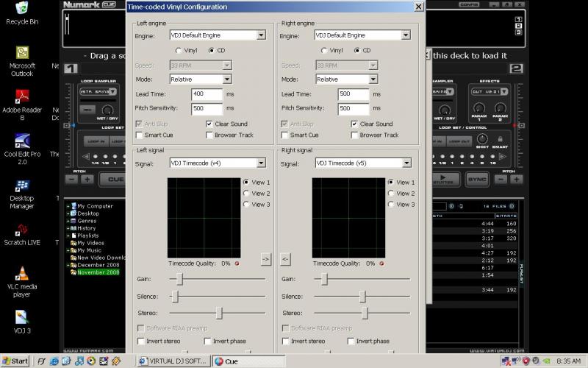Open VLC media player shortcut
Viewport: 588px width, 368px height.
click(22, 282)
